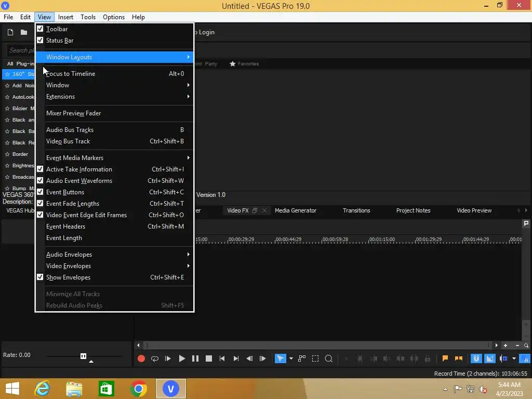Expand the Extensions submenu
532x399 pixels.
(114, 97)
